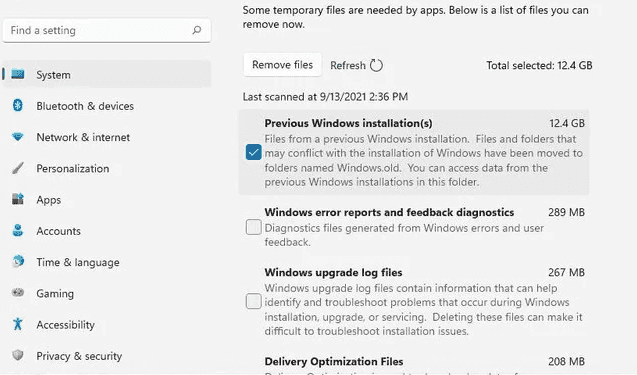Click the Accessibility figure icon

(17, 324)
